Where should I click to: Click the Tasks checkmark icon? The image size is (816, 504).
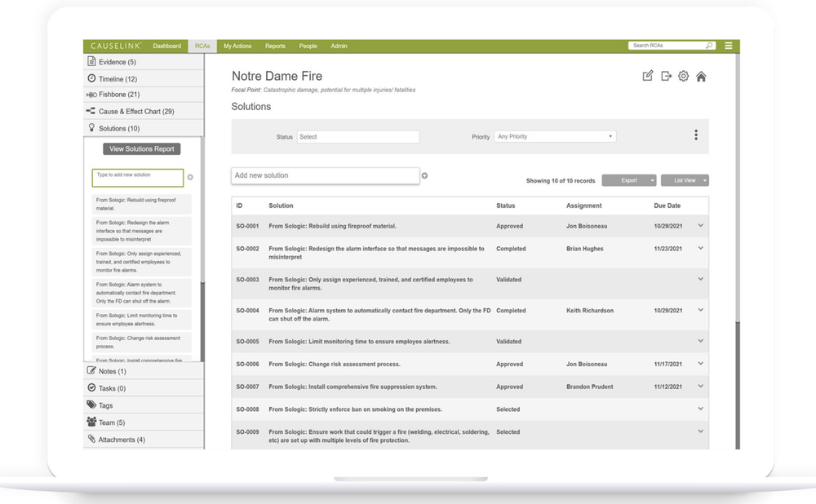91,387
